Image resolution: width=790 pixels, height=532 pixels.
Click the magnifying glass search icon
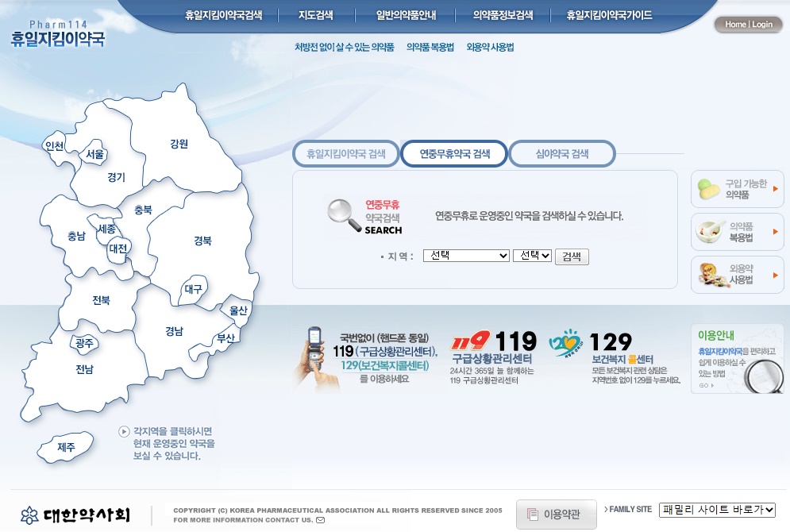coord(344,216)
